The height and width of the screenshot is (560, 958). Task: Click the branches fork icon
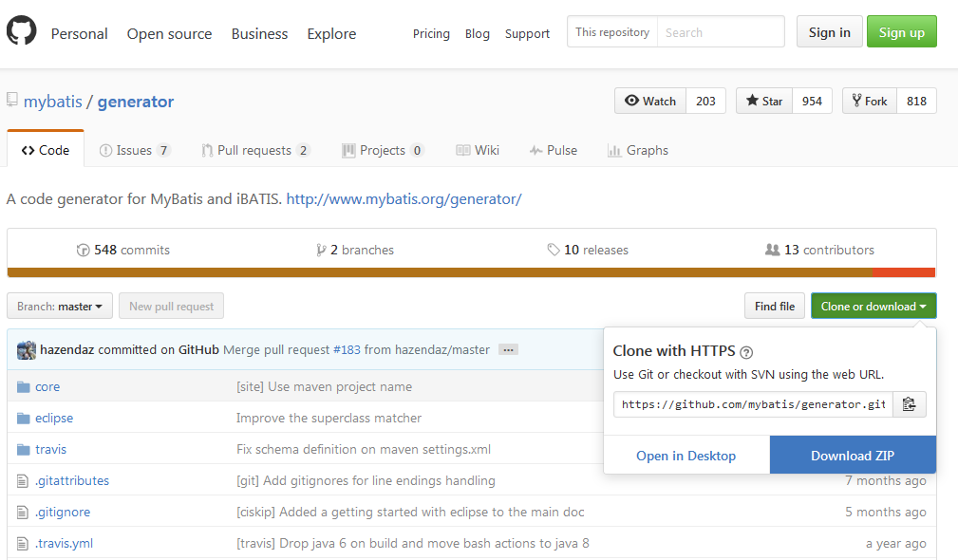click(x=321, y=250)
